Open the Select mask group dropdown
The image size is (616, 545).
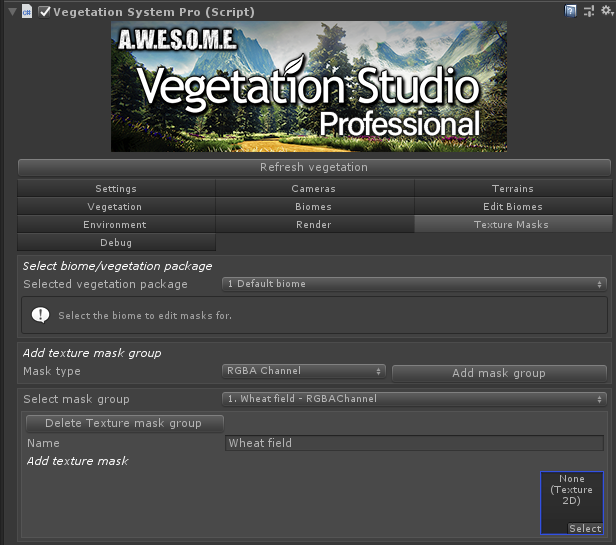(414, 399)
